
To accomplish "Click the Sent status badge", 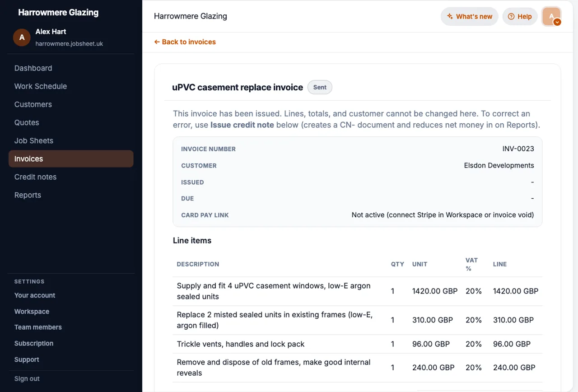I will (320, 87).
